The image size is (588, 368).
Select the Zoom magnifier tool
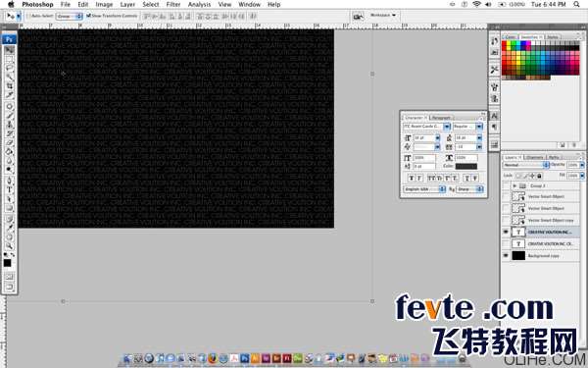point(10,246)
